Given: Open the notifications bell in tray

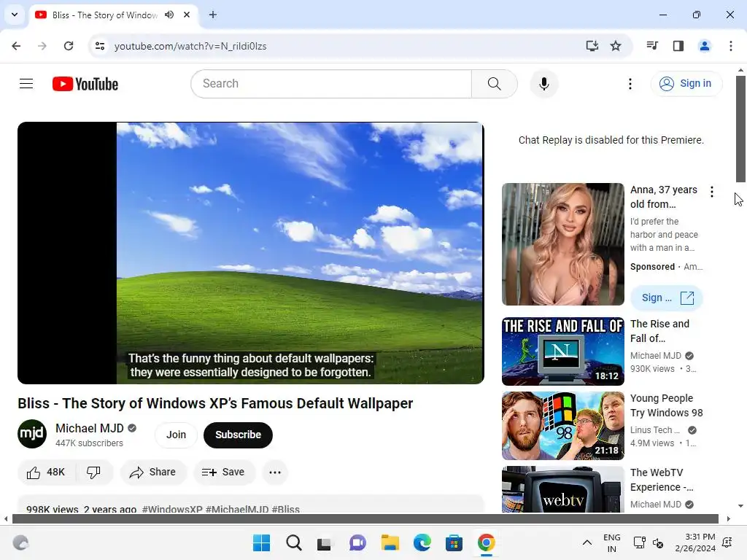Looking at the screenshot, I should (727, 542).
